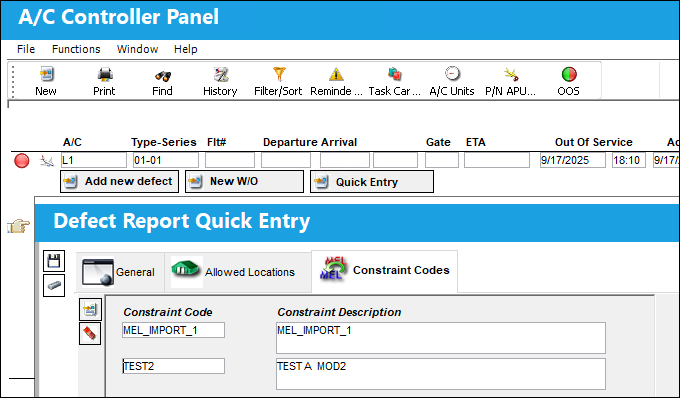Click the Out Of Service time 18:10
The image size is (680, 398).
(629, 160)
